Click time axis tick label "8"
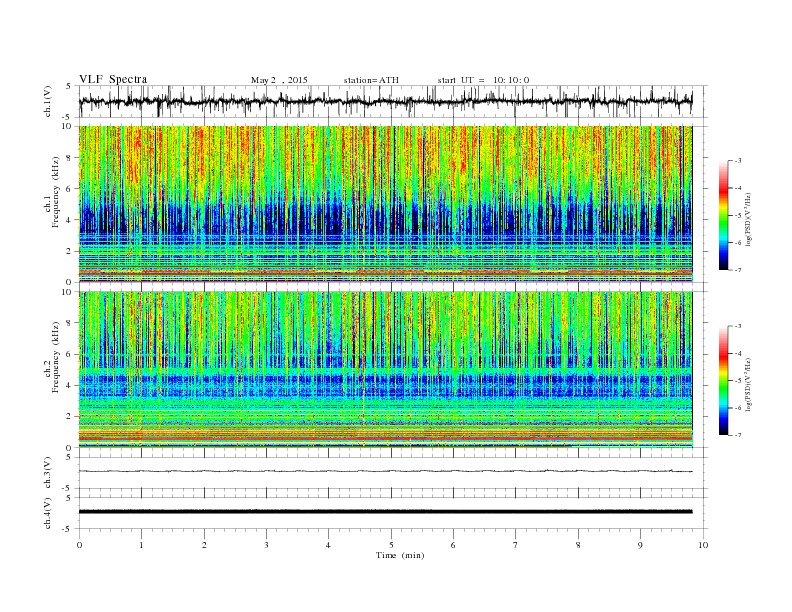The height and width of the screenshot is (612, 792). (x=578, y=545)
